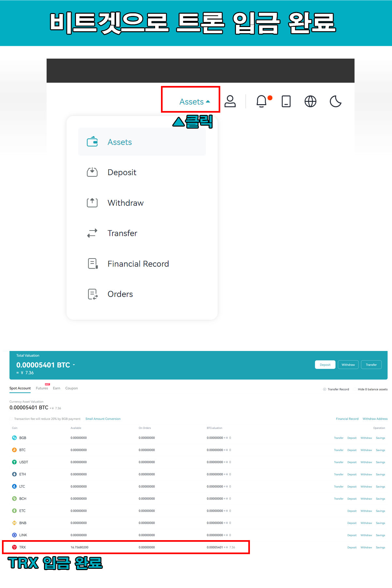Click Transfer in the BGB row
This screenshot has width=392, height=588.
339,438
